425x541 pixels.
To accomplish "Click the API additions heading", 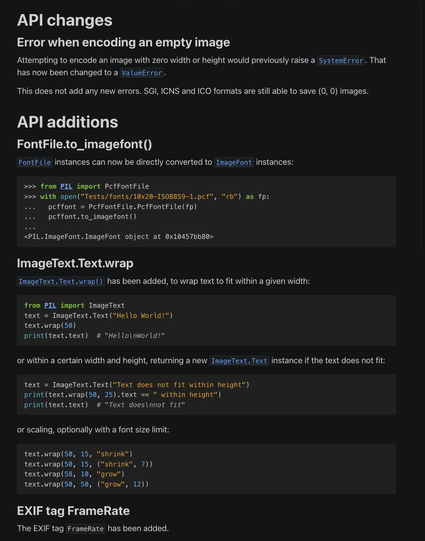I will pos(67,122).
